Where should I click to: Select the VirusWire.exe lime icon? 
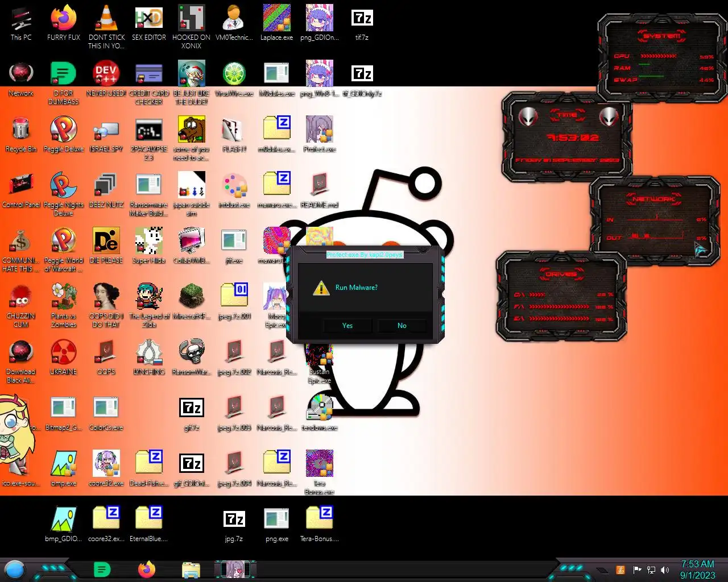[x=234, y=79]
